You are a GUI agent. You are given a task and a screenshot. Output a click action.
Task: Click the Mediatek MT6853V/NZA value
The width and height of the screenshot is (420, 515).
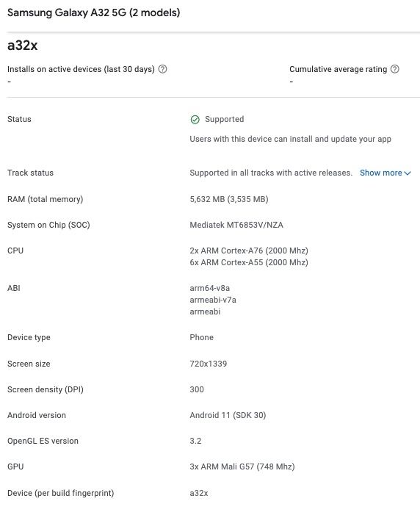pyautogui.click(x=236, y=225)
